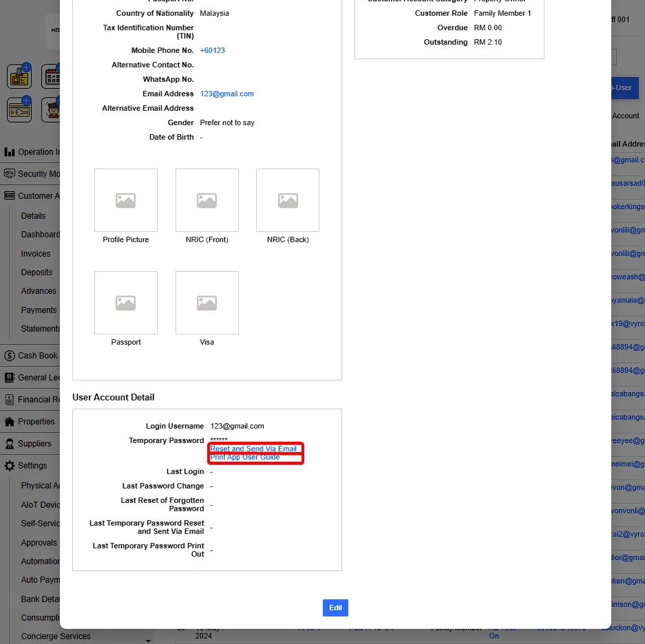Open Approvals under Settings
Screen dimensions: 645x644
39,543
